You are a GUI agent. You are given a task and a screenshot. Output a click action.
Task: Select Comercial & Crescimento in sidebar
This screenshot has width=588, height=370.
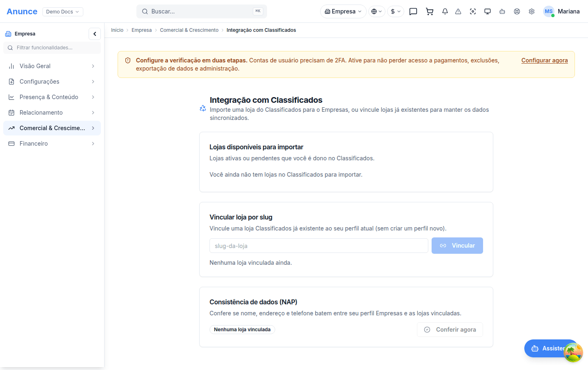pos(52,128)
